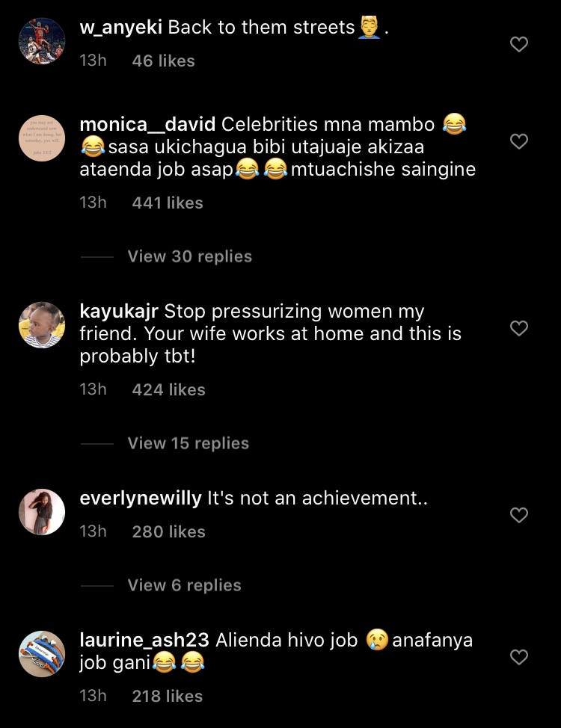Tap kayukajr's profile photo
This screenshot has height=728, width=561.
point(42,326)
